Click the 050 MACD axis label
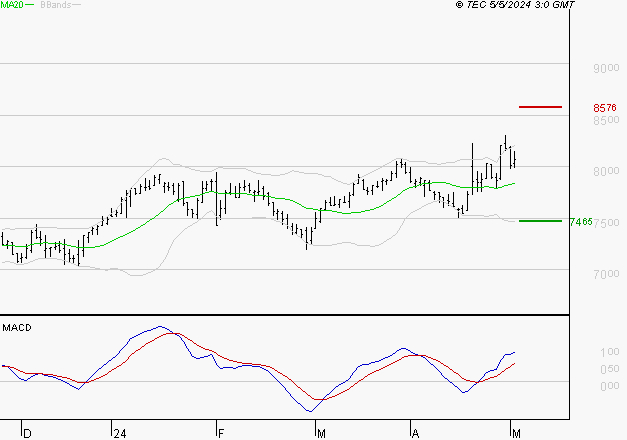 (610, 369)
